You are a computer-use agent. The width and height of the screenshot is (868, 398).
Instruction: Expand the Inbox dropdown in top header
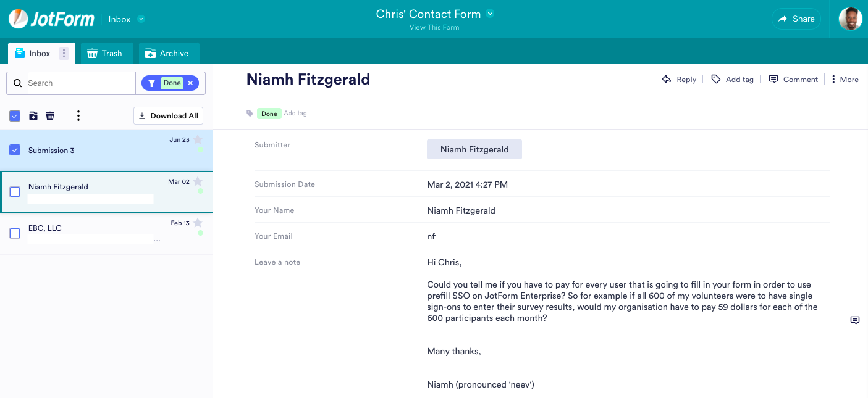[x=141, y=19]
